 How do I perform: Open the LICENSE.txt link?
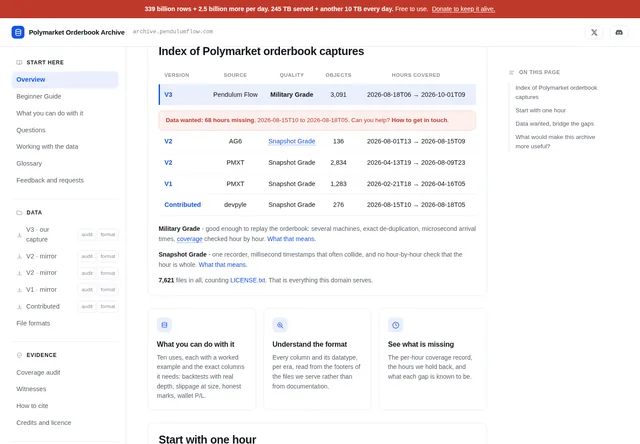coord(248,280)
